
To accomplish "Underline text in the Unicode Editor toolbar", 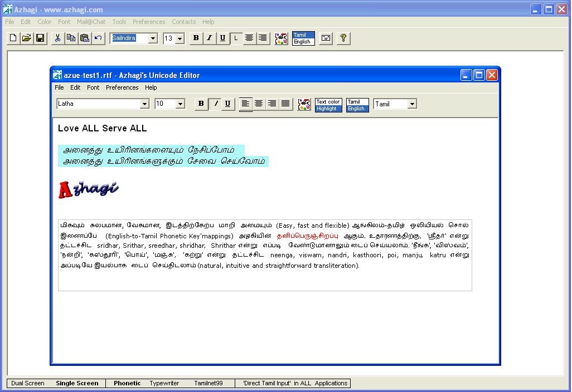I will (228, 104).
